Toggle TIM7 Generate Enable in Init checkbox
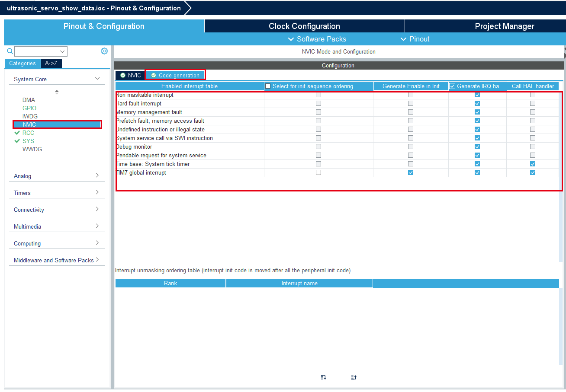Screen dimensions: 566x392 click(x=411, y=172)
